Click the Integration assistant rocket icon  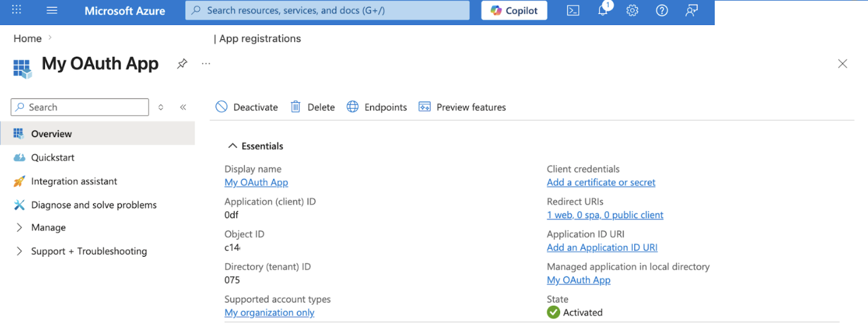tap(19, 181)
